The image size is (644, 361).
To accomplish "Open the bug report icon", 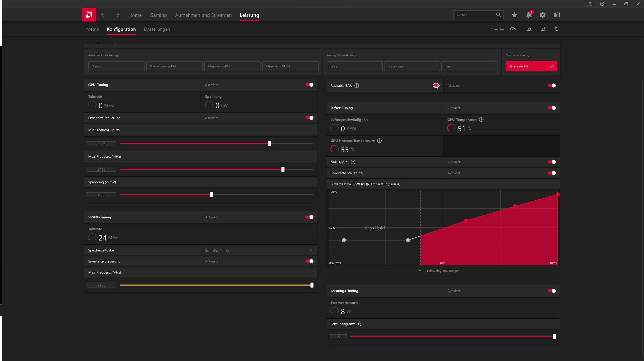I will pos(590,4).
